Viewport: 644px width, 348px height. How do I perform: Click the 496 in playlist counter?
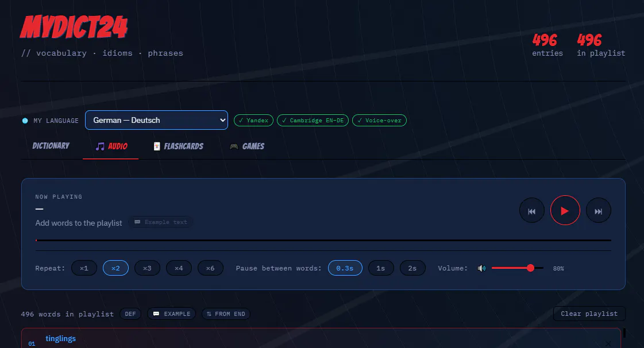[601, 45]
